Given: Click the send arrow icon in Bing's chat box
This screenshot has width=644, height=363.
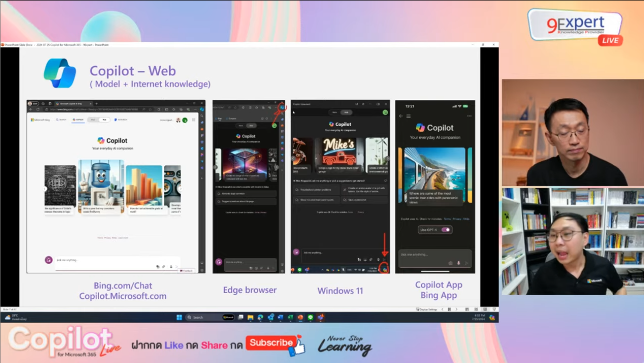Looking at the screenshot, I should pyautogui.click(x=177, y=267).
